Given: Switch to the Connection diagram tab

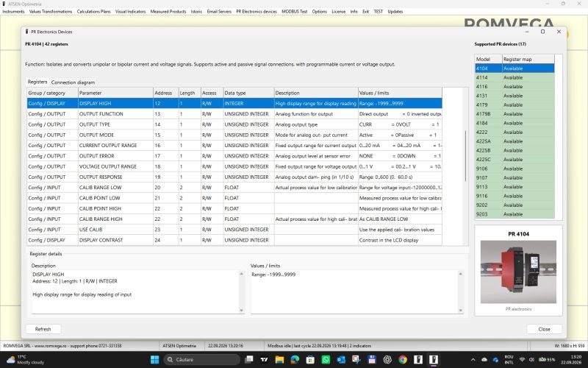Looking at the screenshot, I should pyautogui.click(x=73, y=82).
